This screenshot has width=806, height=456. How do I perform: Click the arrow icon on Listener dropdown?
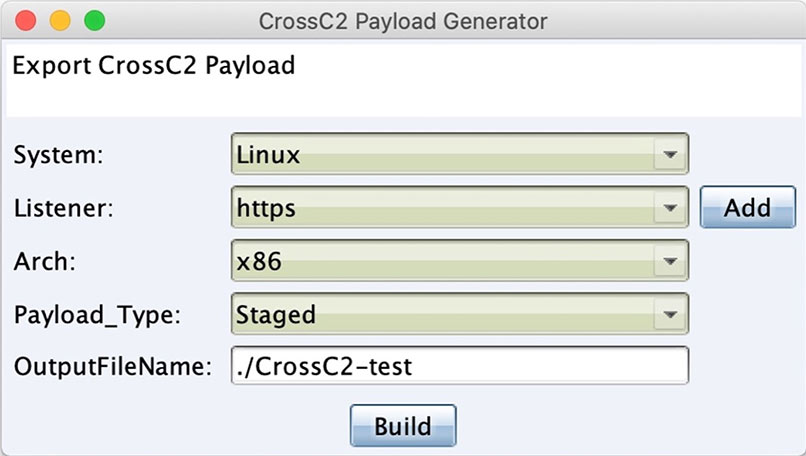(670, 208)
